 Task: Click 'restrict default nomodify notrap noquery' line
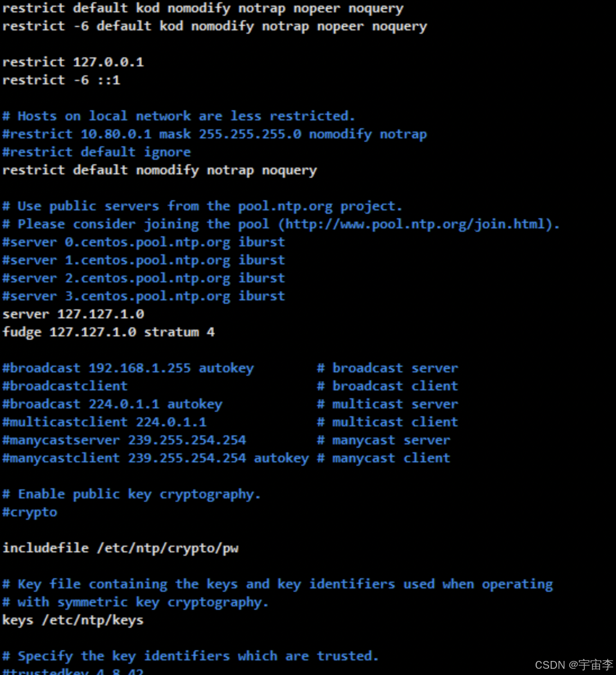160,170
